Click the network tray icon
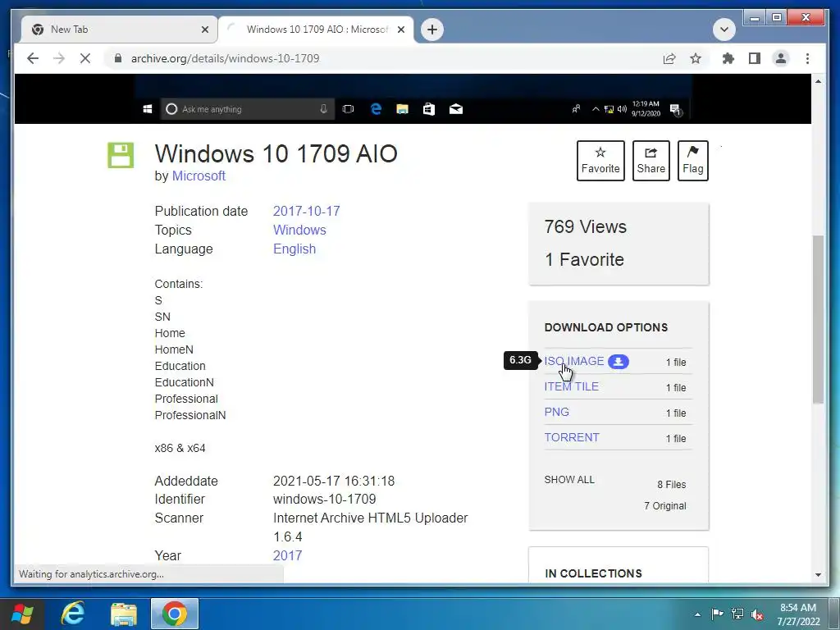 [x=737, y=614]
